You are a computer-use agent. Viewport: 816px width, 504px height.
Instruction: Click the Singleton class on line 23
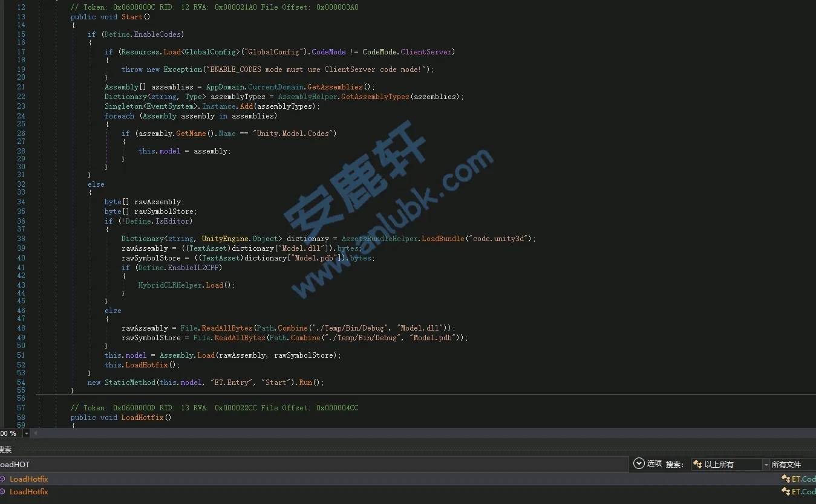click(x=123, y=106)
